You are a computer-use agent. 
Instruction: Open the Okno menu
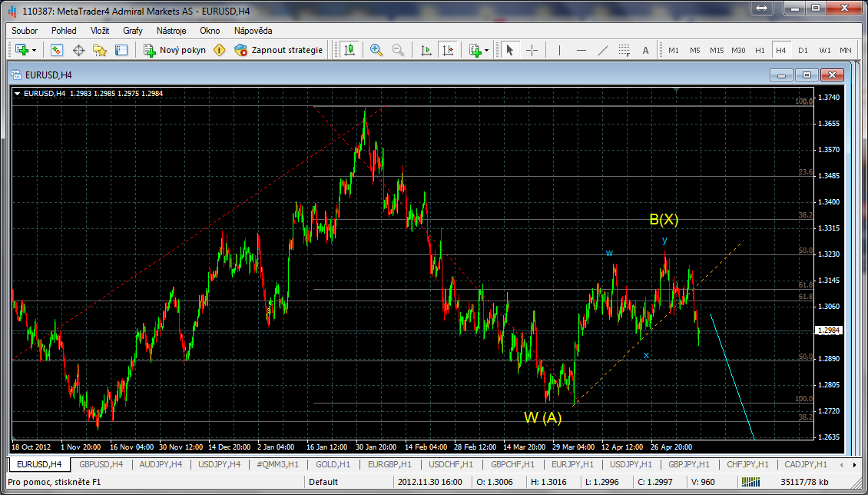point(210,31)
